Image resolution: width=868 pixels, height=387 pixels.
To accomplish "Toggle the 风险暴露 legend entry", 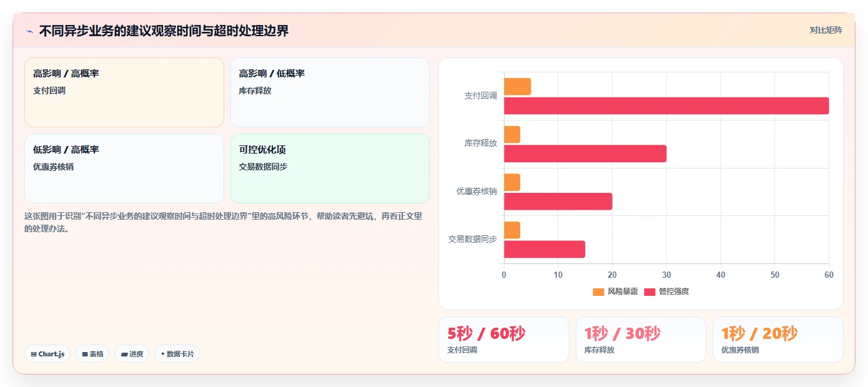I will tap(615, 291).
